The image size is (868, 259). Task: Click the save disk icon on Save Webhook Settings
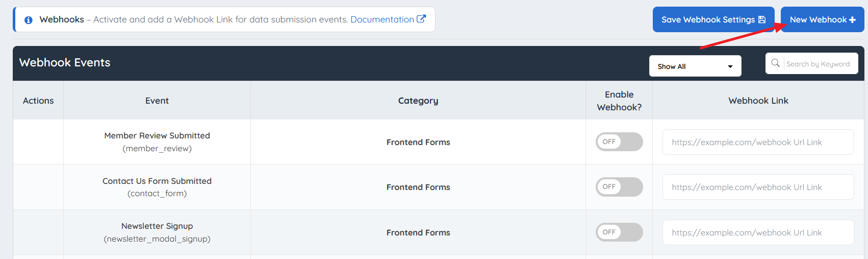click(762, 19)
